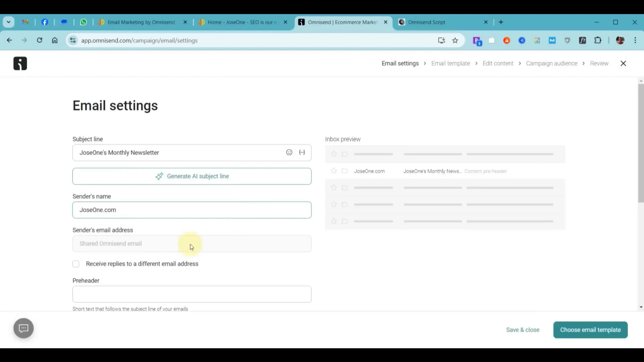Expand the tab search dropdown arrow
The image size is (644, 362).
click(x=9, y=22)
